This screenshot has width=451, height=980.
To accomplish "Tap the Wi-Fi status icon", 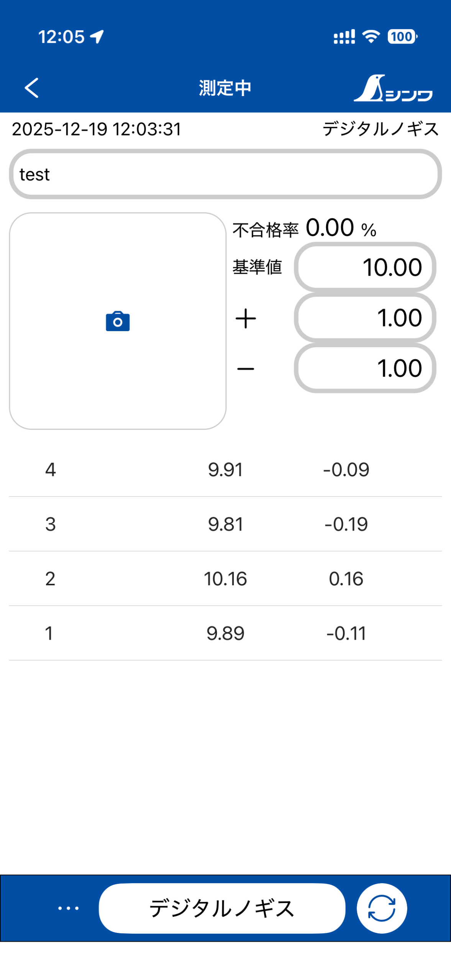I will pos(371,37).
